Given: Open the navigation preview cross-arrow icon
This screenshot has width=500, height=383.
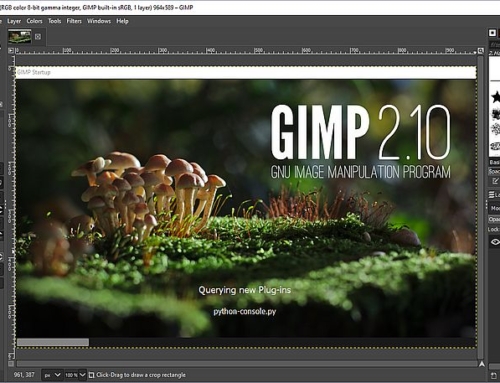Looking at the screenshot, I should point(481,364).
